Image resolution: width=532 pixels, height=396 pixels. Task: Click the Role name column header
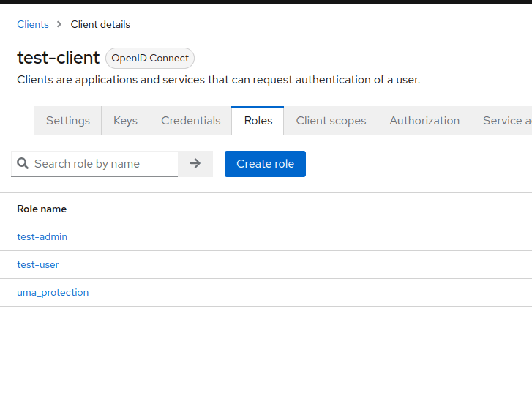(x=42, y=209)
